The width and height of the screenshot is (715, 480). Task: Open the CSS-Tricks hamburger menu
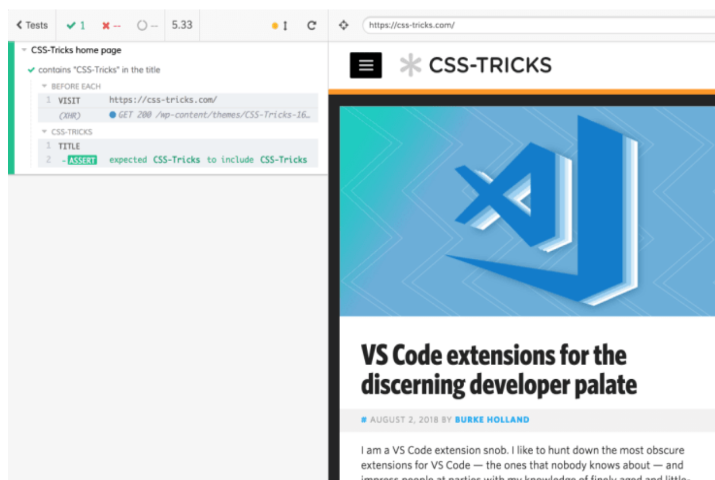point(366,65)
